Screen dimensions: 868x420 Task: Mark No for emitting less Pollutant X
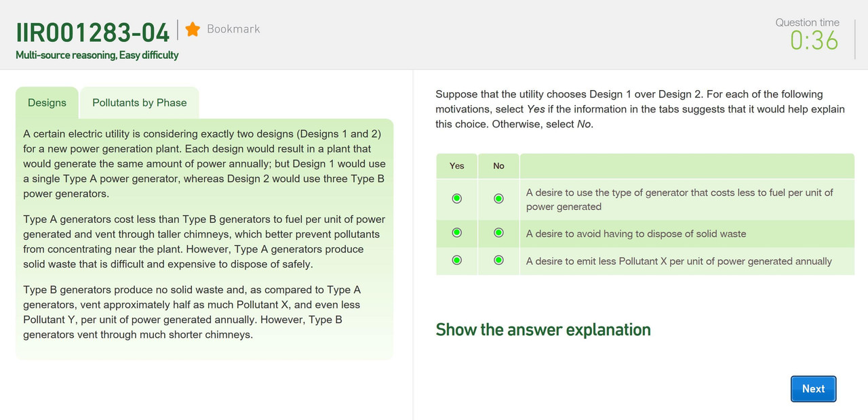(499, 260)
